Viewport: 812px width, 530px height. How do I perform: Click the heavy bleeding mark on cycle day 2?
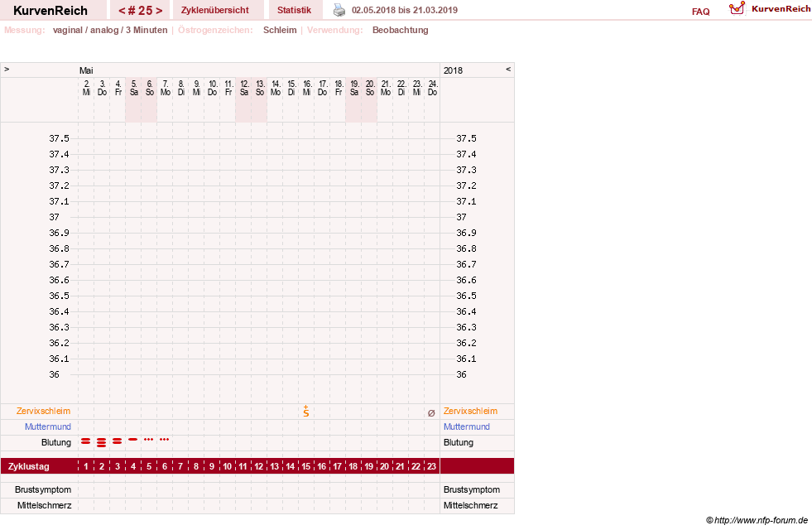102,442
